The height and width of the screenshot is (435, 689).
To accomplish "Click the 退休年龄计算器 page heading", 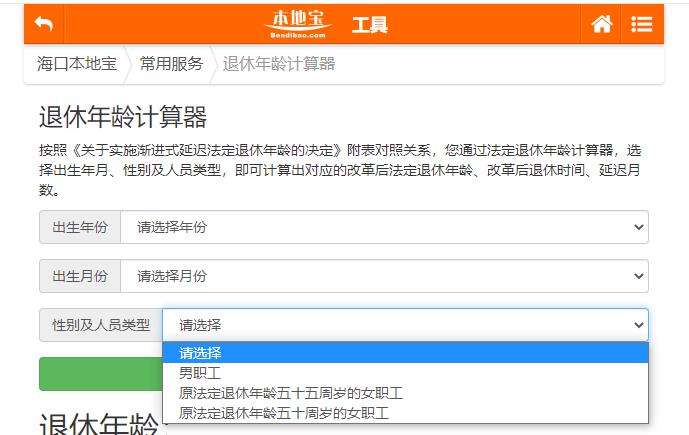I will (x=123, y=117).
